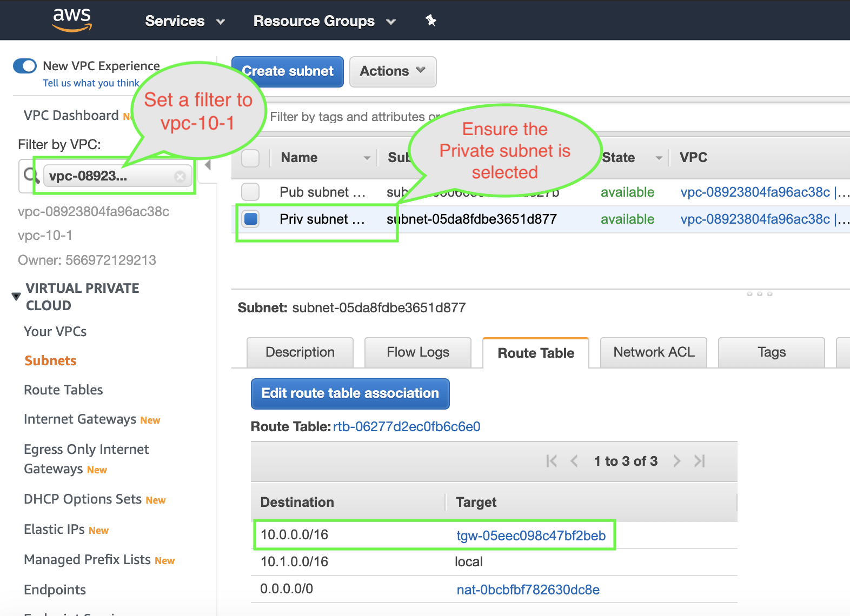Click the three-dot panel resize handle
Image resolution: width=850 pixels, height=616 pixels.
coord(759,294)
